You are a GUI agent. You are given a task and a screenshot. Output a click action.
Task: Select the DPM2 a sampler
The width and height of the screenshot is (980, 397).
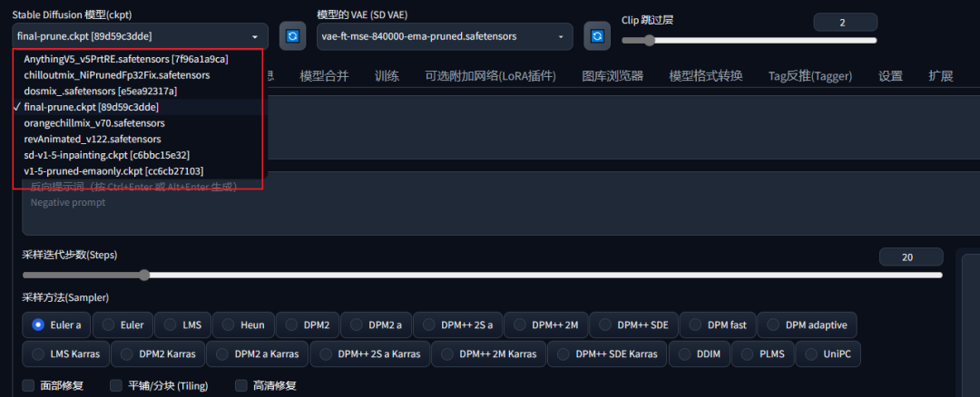377,324
